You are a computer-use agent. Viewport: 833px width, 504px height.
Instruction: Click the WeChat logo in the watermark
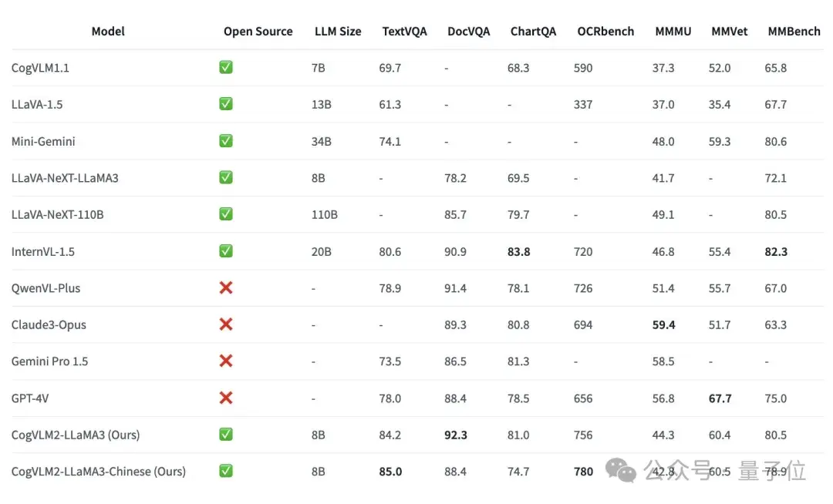621,469
